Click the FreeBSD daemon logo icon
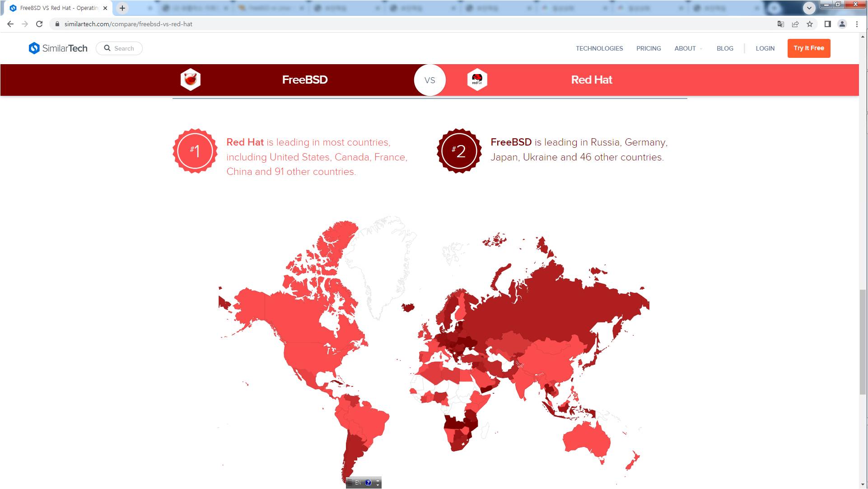868x489 pixels. click(190, 80)
